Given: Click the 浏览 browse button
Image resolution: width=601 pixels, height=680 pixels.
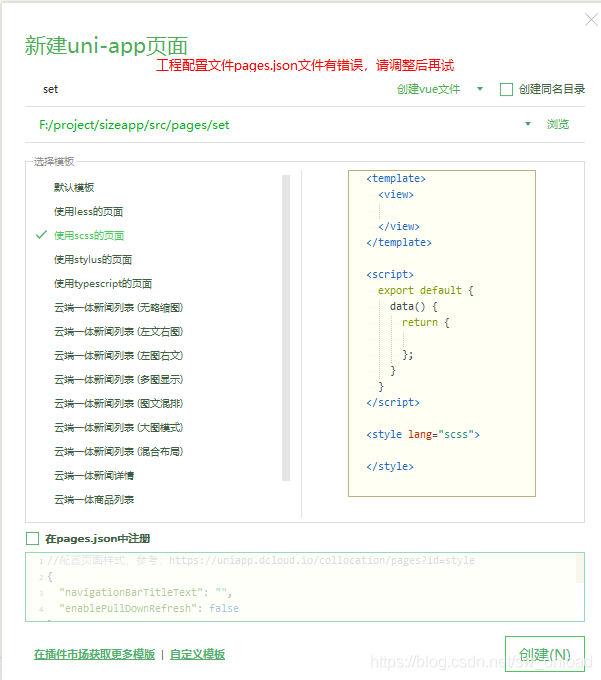Looking at the screenshot, I should (558, 124).
